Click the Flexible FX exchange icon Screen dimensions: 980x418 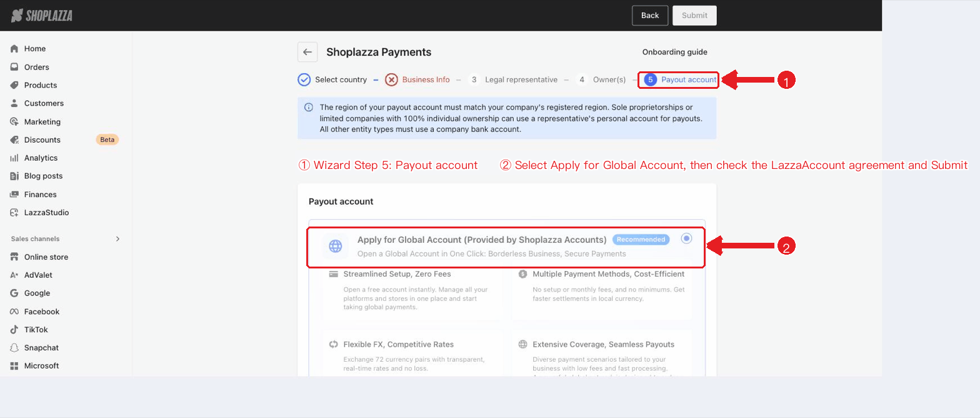(334, 344)
